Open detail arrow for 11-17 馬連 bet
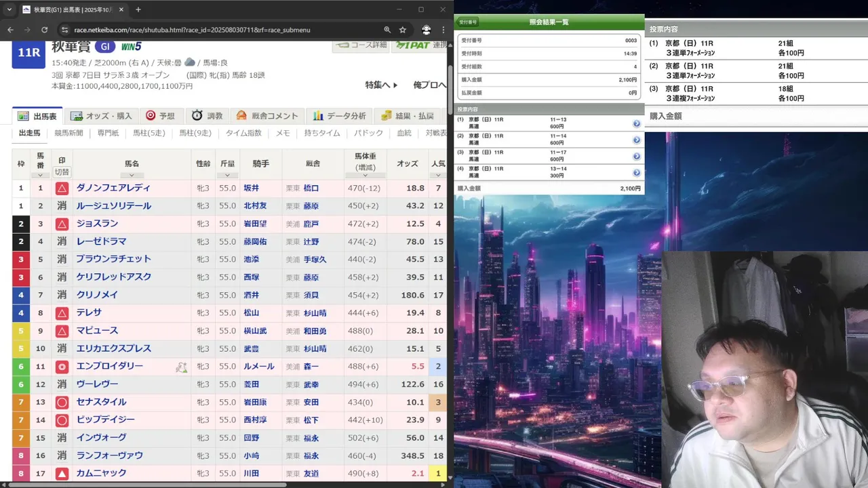The image size is (868, 488). coord(637,156)
